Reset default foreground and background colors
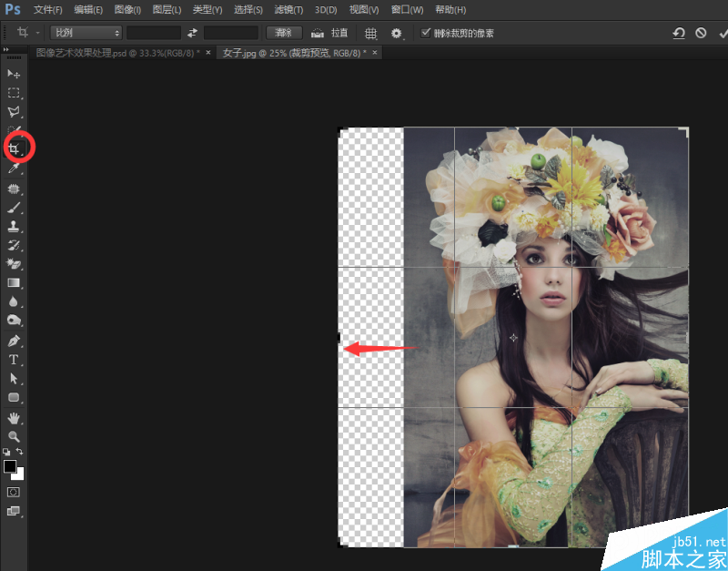Screen dimensions: 728x571 (6, 452)
